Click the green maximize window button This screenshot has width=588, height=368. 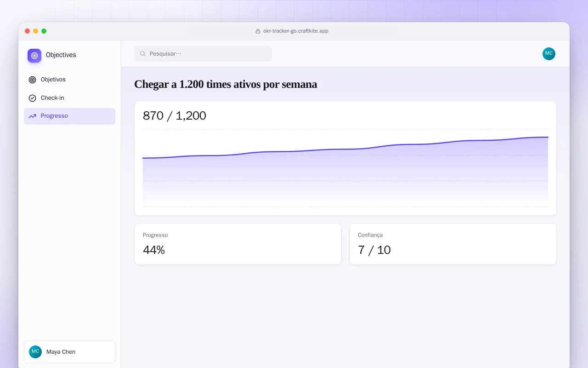click(44, 31)
